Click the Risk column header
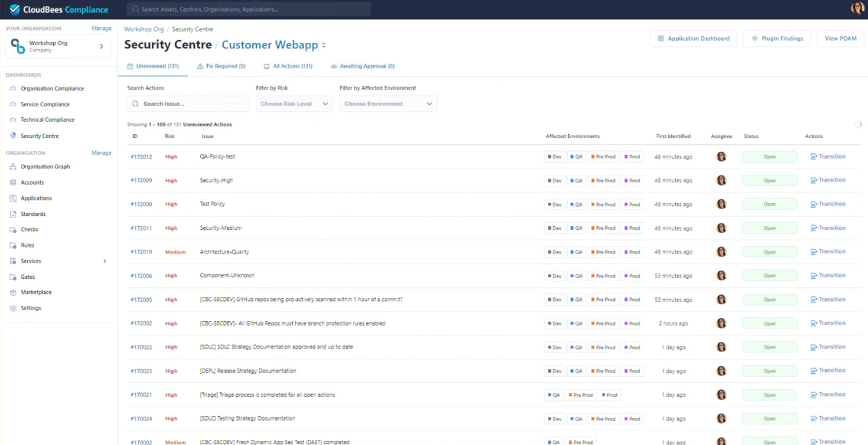Image resolution: width=868 pixels, height=445 pixels. [x=170, y=137]
